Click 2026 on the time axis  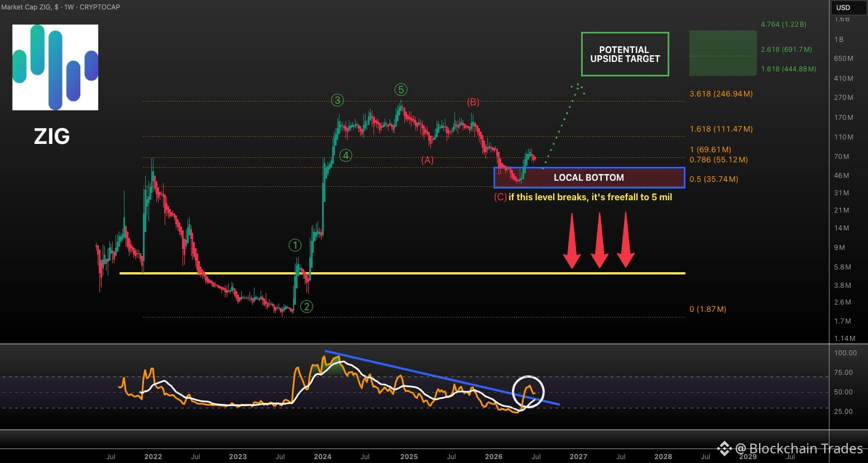point(494,456)
